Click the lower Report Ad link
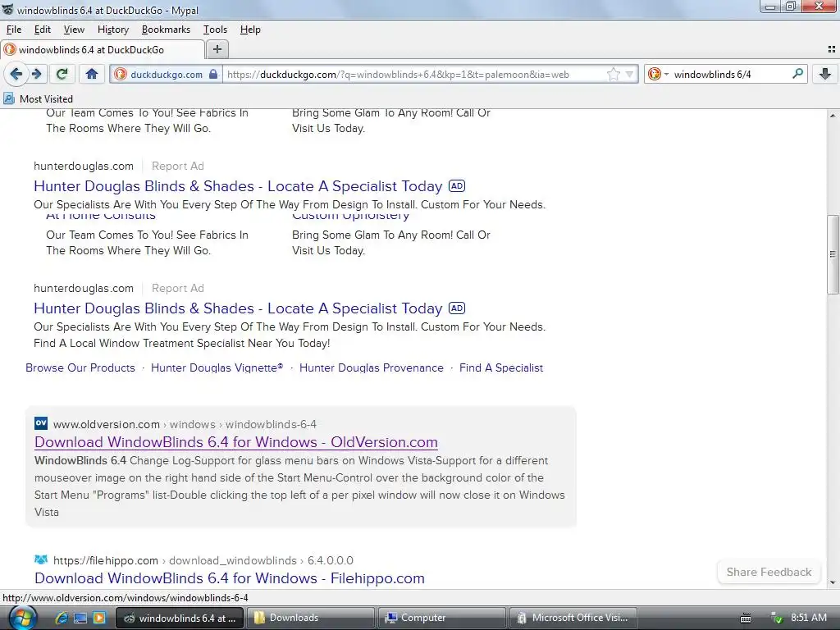The image size is (840, 630). (178, 288)
